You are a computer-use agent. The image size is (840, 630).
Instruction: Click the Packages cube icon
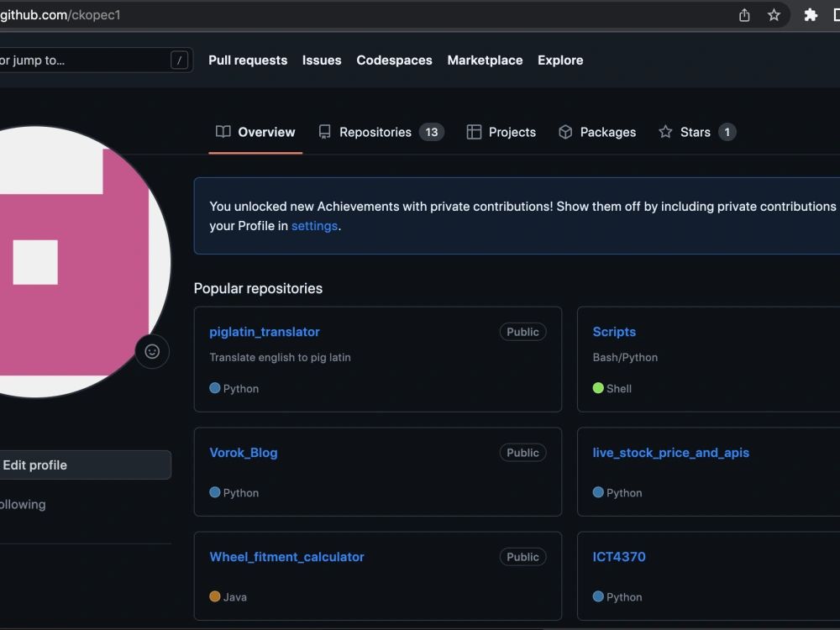[x=565, y=132]
